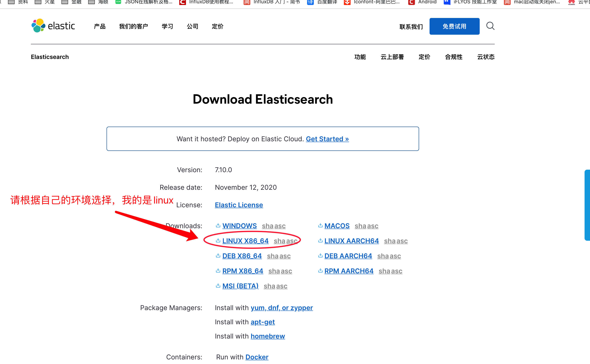The height and width of the screenshot is (364, 590).
Task: Download LINUX X86_64 package
Action: click(245, 241)
